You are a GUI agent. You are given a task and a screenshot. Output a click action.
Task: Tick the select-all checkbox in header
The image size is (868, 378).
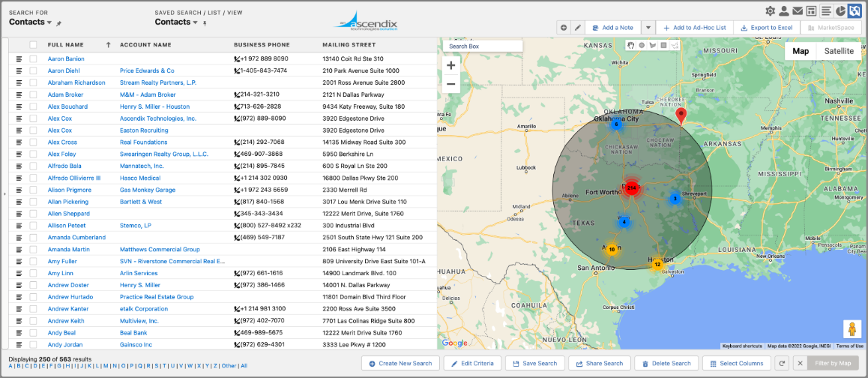(33, 45)
